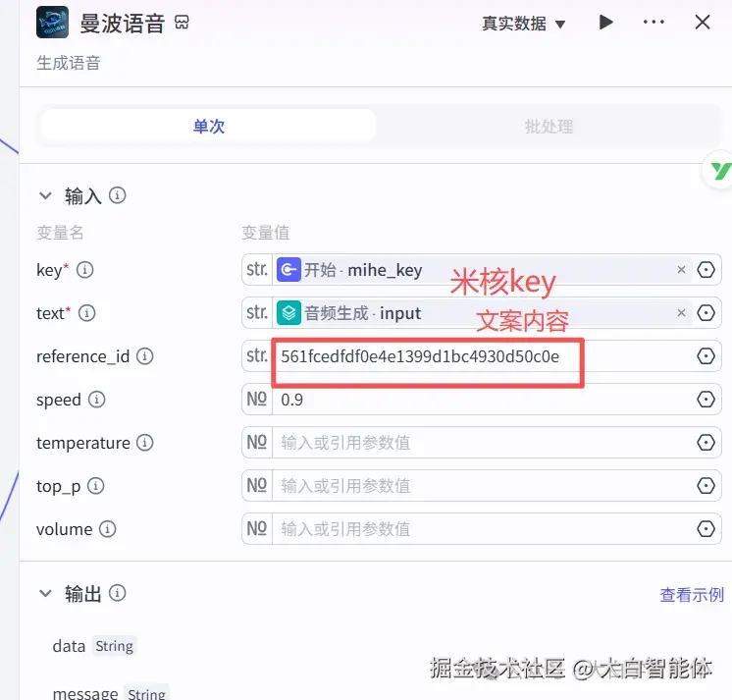Viewport: 732px width, 700px height.
Task: Remove the mihe_key reference with its X
Action: [x=681, y=269]
